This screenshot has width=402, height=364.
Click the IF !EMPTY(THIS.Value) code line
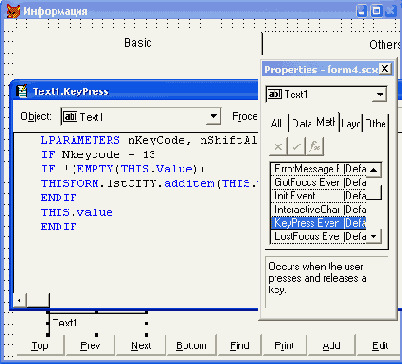(x=123, y=169)
